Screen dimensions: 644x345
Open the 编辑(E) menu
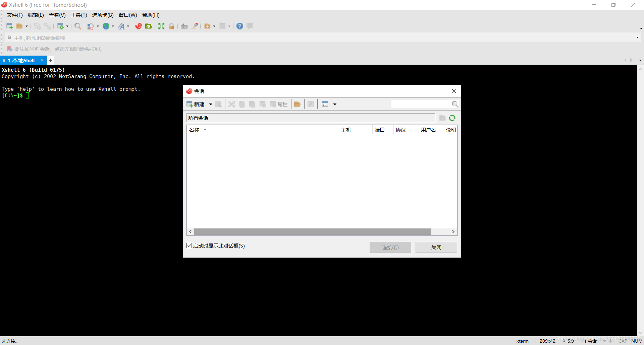pyautogui.click(x=36, y=15)
